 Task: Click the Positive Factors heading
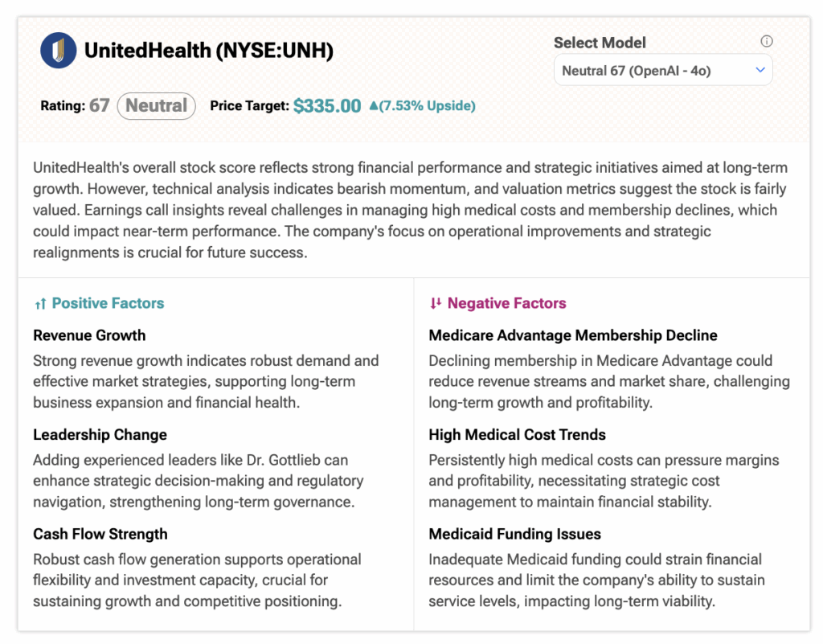click(108, 303)
